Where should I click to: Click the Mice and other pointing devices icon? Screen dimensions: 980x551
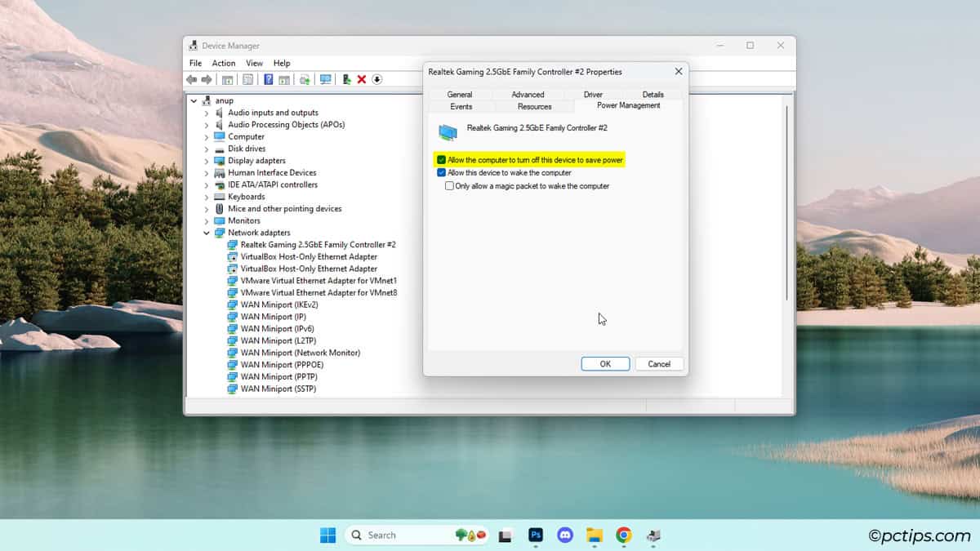(219, 209)
